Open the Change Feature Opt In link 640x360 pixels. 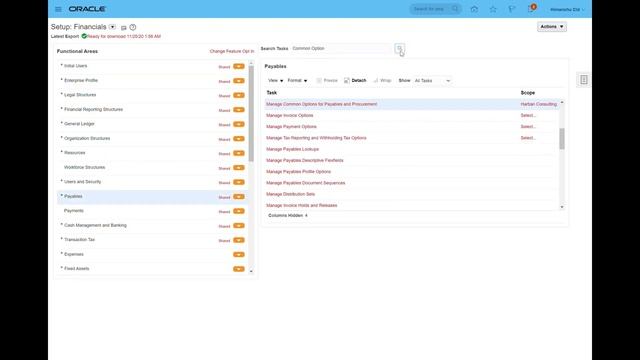(x=231, y=51)
